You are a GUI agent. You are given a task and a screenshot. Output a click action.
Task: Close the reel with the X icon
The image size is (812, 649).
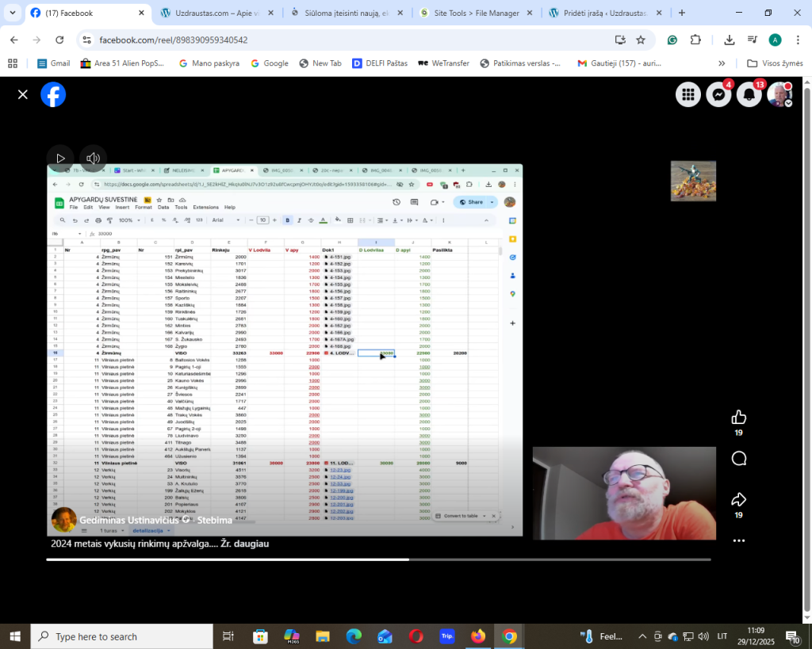pos(22,95)
